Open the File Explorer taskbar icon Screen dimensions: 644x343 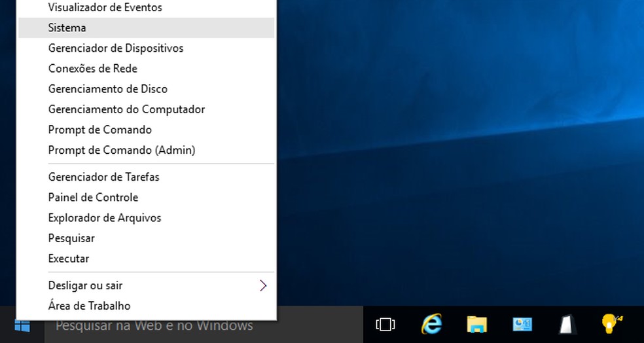point(477,325)
